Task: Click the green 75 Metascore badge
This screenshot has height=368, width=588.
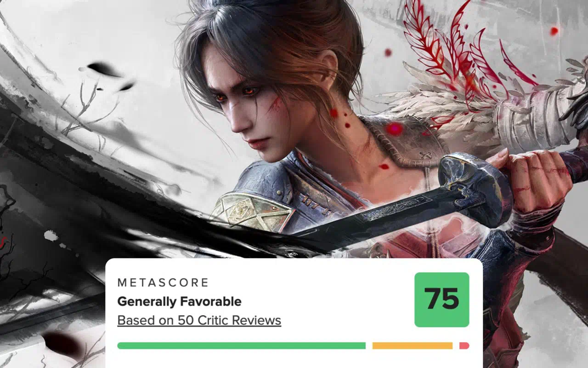Action: coord(441,299)
